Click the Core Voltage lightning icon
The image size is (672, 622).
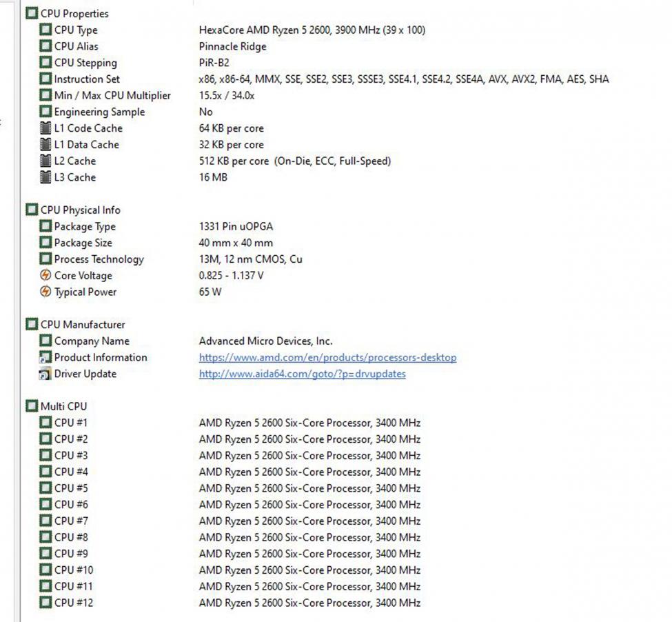click(45, 276)
